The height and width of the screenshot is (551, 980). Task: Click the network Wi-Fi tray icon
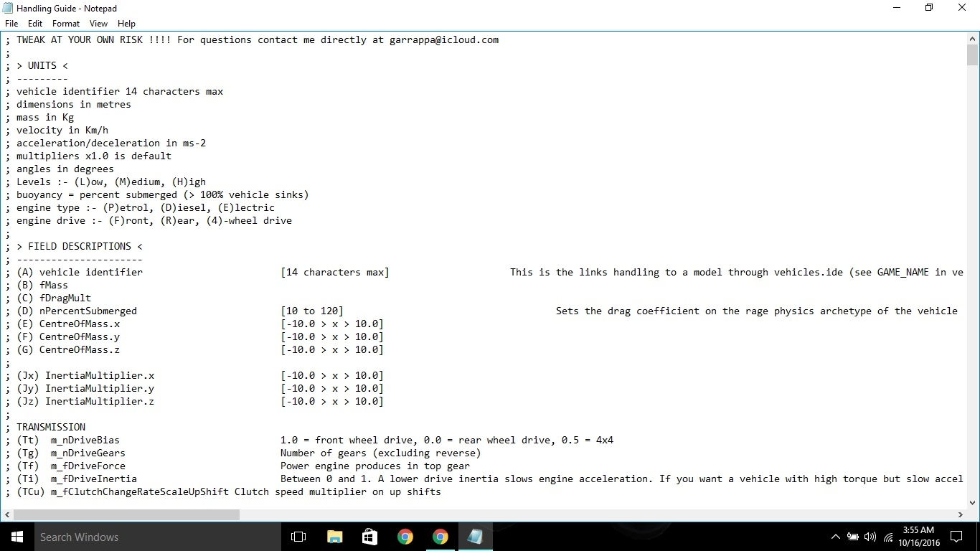pos(888,537)
